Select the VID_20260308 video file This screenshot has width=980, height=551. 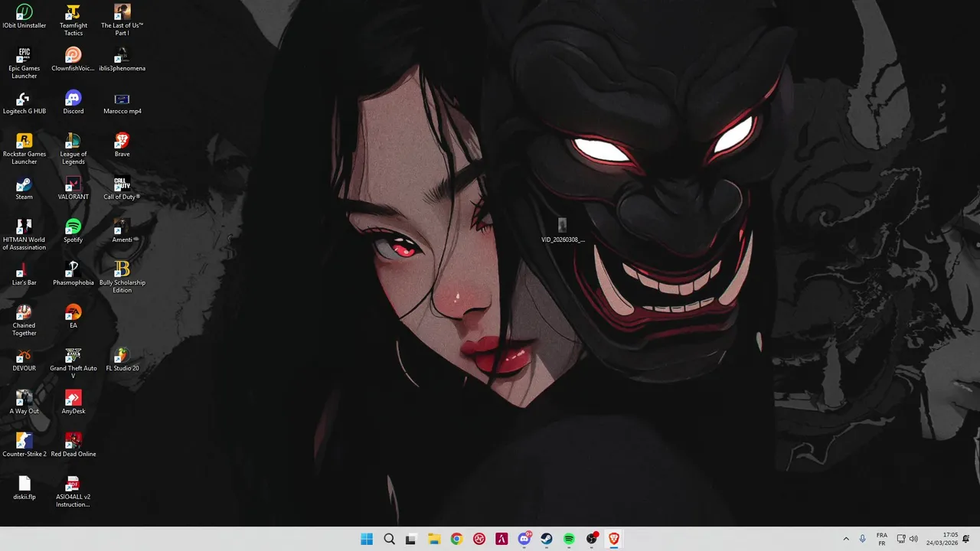[563, 230]
